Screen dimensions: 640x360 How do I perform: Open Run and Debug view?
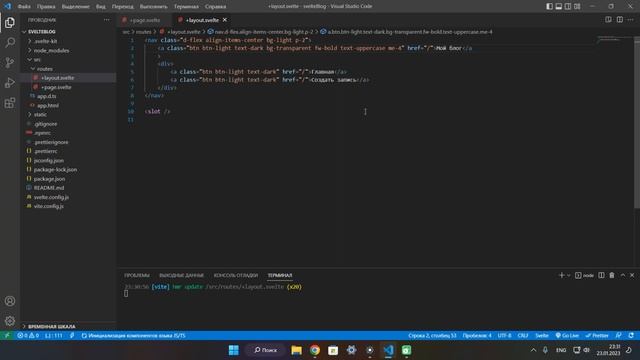[10, 82]
